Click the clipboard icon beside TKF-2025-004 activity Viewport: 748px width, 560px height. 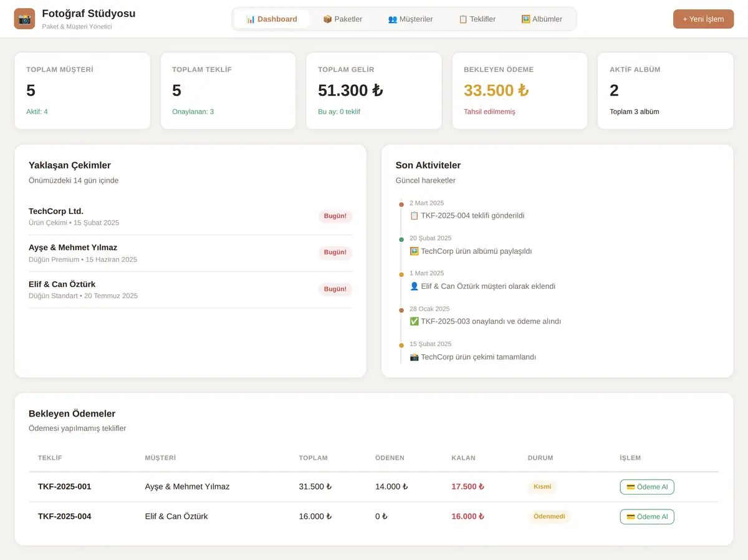pyautogui.click(x=414, y=216)
